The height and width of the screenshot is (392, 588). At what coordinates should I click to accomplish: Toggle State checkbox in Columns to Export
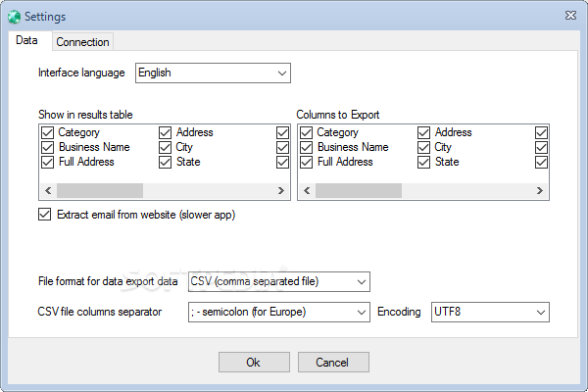point(424,162)
